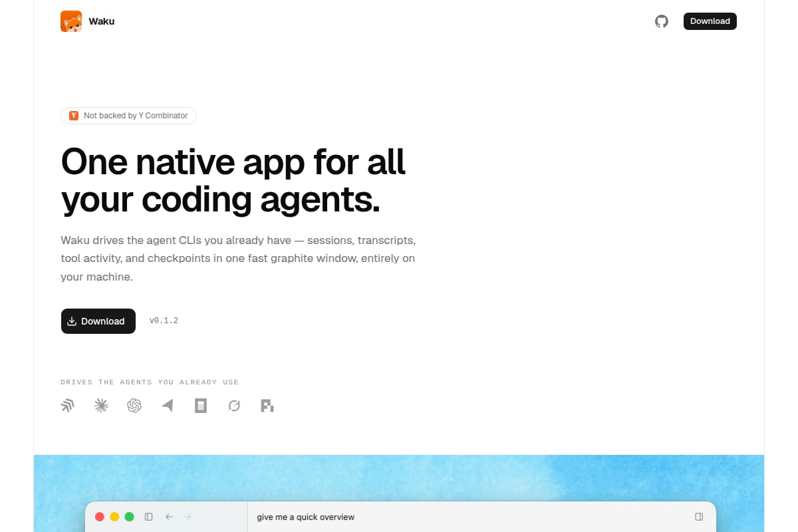
Task: Click the Claude starburst agent icon
Action: (x=101, y=406)
